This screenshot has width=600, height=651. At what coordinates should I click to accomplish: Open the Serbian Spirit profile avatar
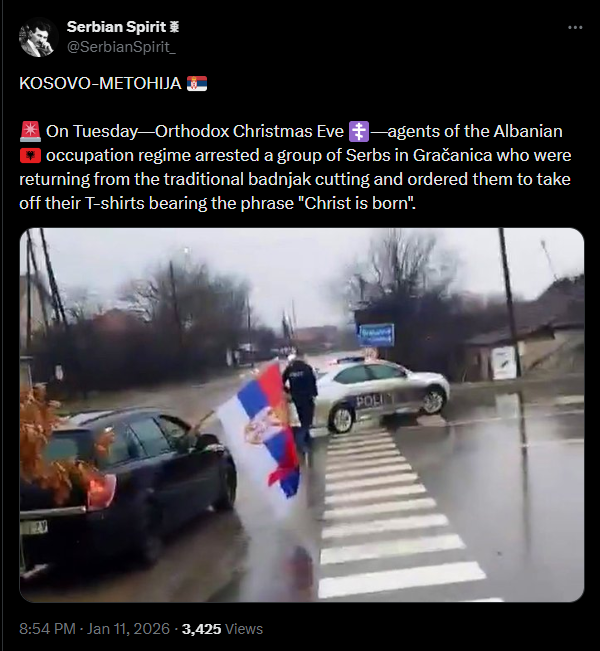click(39, 37)
